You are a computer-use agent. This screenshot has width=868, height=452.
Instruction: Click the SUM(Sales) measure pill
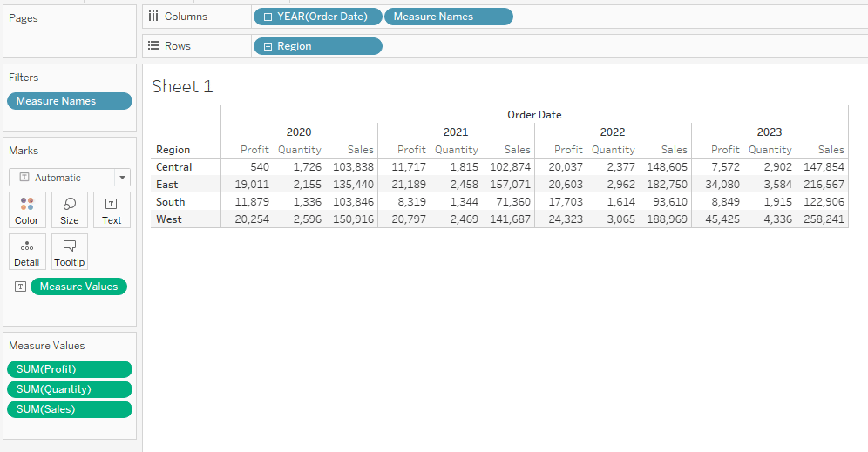tap(70, 409)
